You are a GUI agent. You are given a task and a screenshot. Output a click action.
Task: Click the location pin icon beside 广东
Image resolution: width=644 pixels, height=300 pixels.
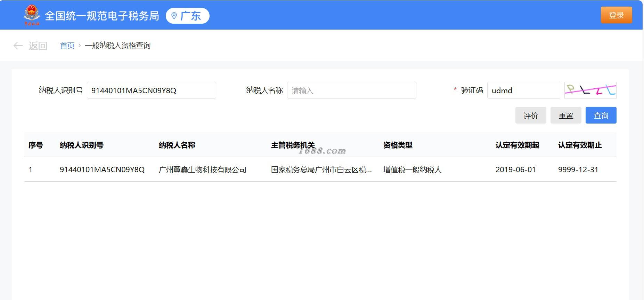tap(174, 16)
